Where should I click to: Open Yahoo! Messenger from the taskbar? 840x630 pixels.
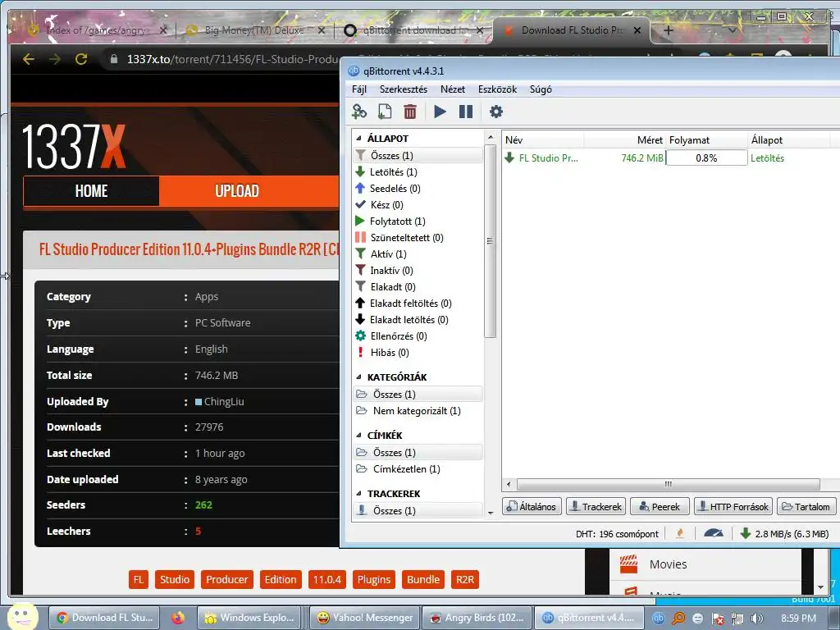[365, 618]
